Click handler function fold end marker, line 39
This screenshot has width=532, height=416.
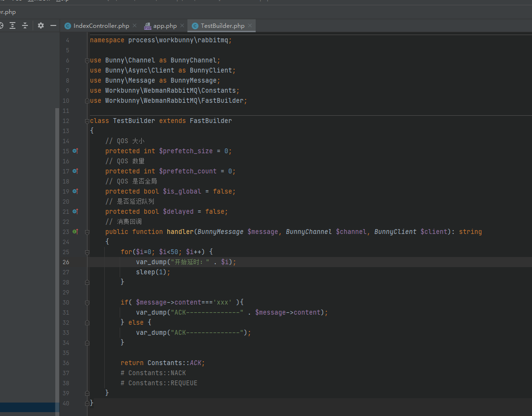(x=87, y=393)
